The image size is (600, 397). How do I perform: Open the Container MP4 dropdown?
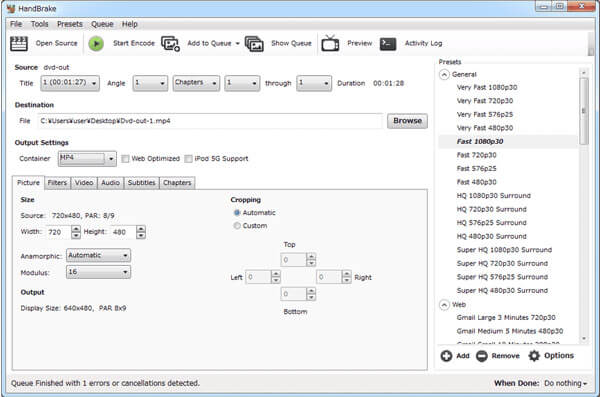(87, 158)
